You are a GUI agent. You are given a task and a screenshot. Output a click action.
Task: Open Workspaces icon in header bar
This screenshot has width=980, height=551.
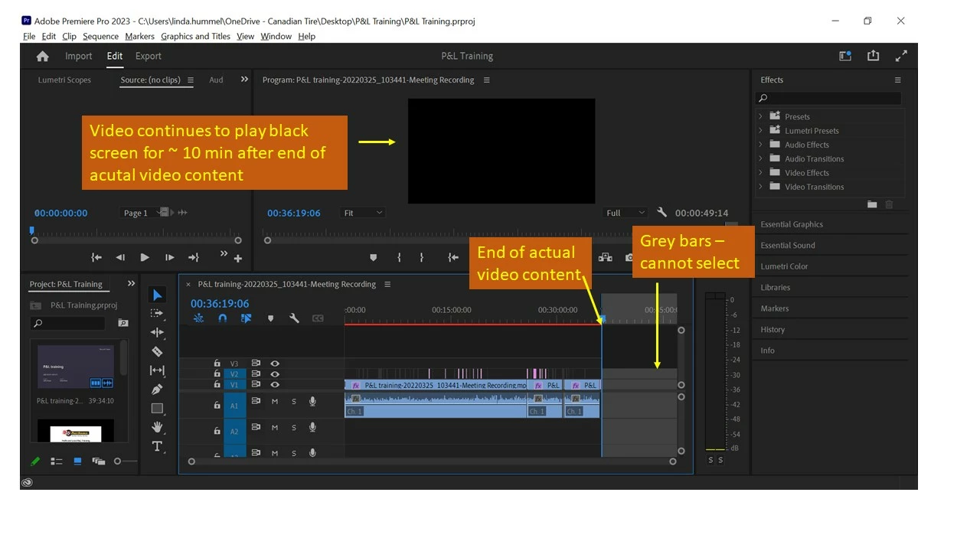click(845, 56)
